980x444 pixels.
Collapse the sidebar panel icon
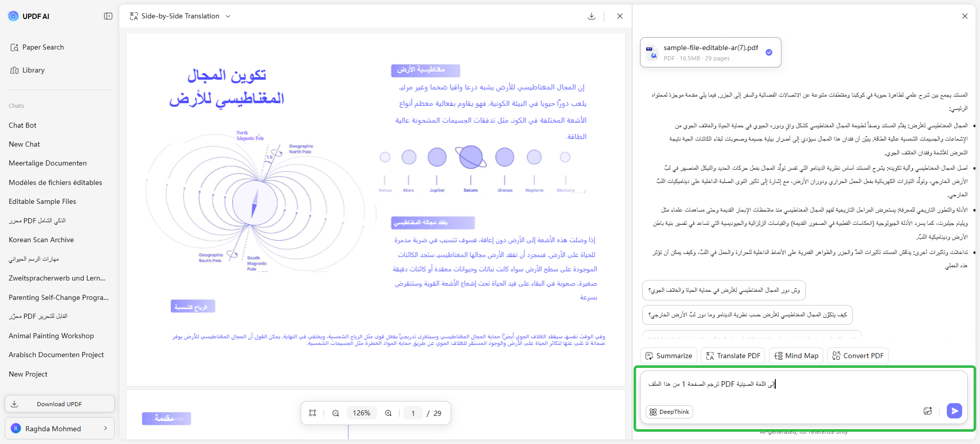tap(108, 16)
